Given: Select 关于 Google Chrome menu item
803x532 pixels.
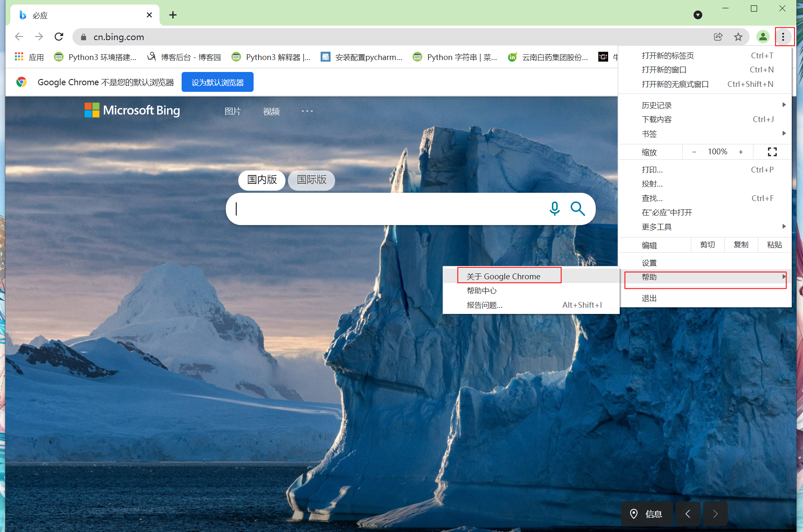Looking at the screenshot, I should click(503, 276).
